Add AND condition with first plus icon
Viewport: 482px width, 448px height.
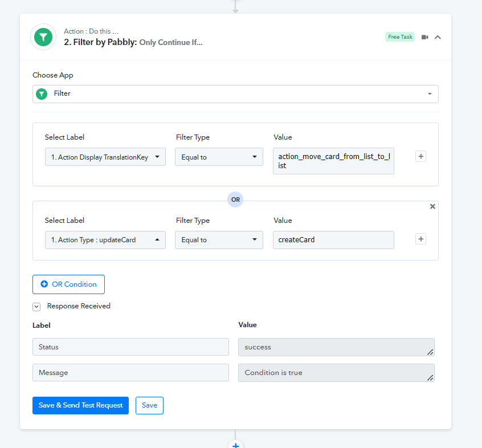(421, 156)
